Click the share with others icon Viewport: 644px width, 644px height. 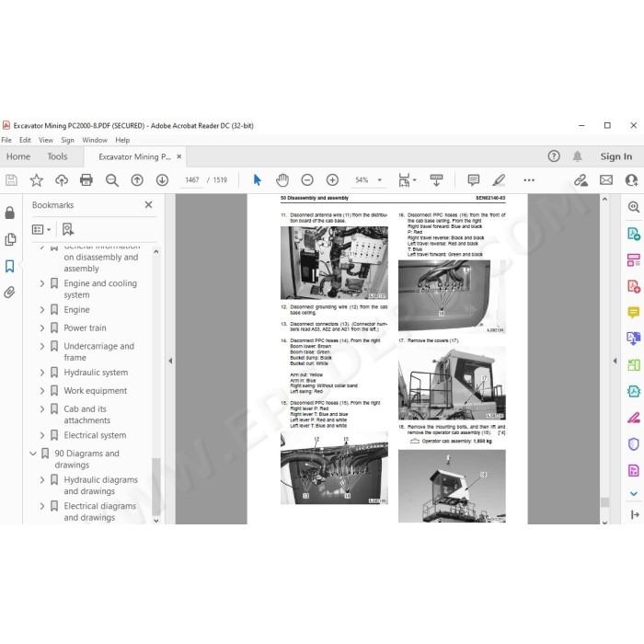point(631,180)
